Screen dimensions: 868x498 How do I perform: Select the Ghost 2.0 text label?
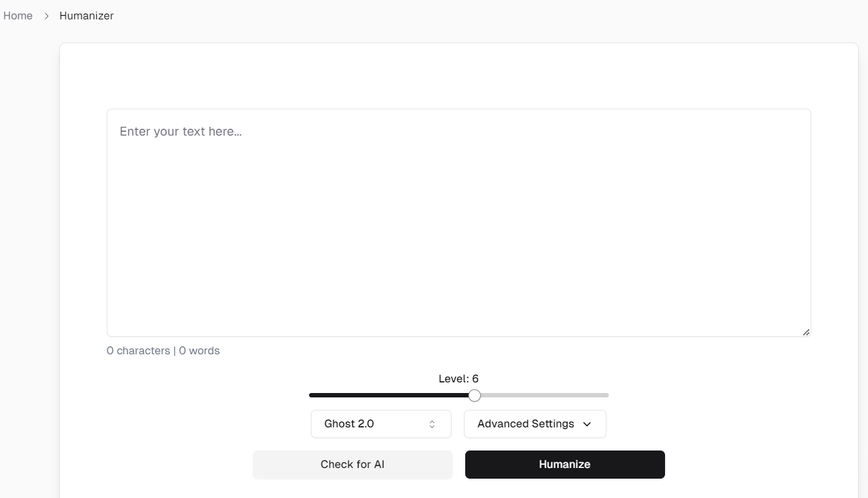[x=348, y=424]
